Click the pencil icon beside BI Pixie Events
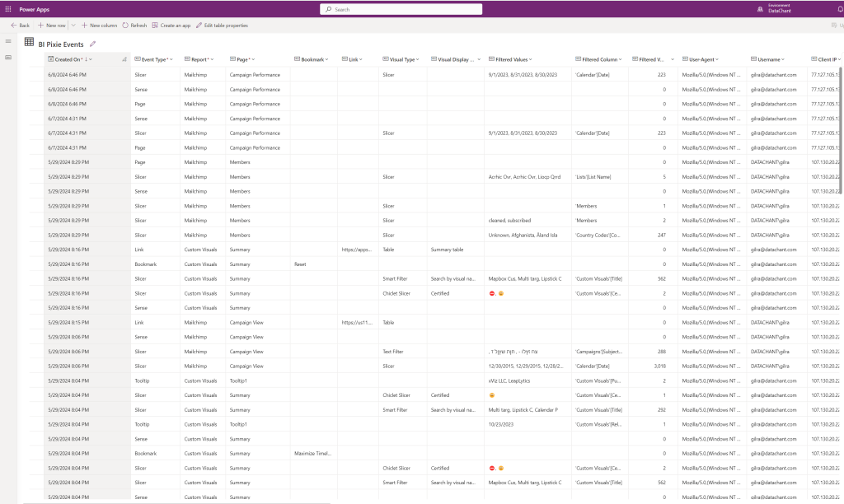844x504 pixels. click(93, 43)
